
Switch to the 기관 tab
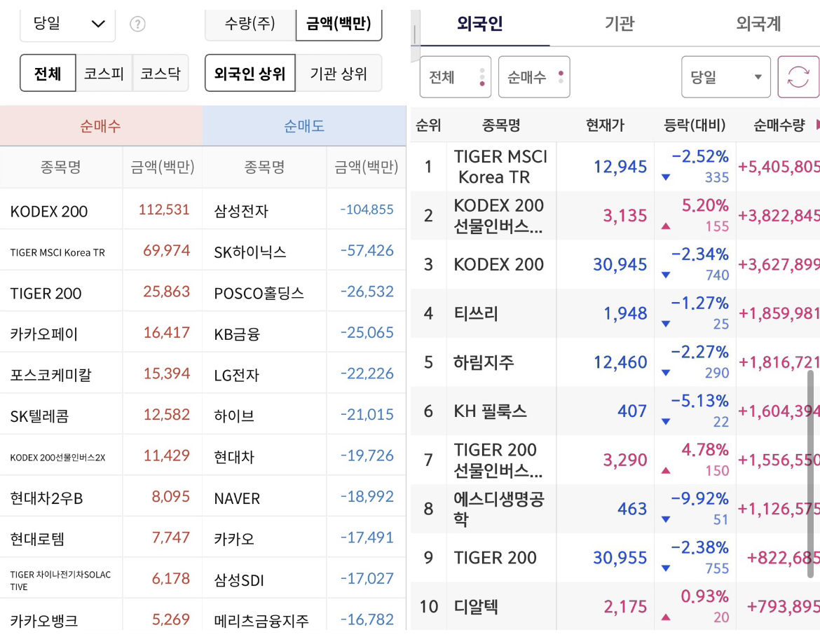(620, 24)
